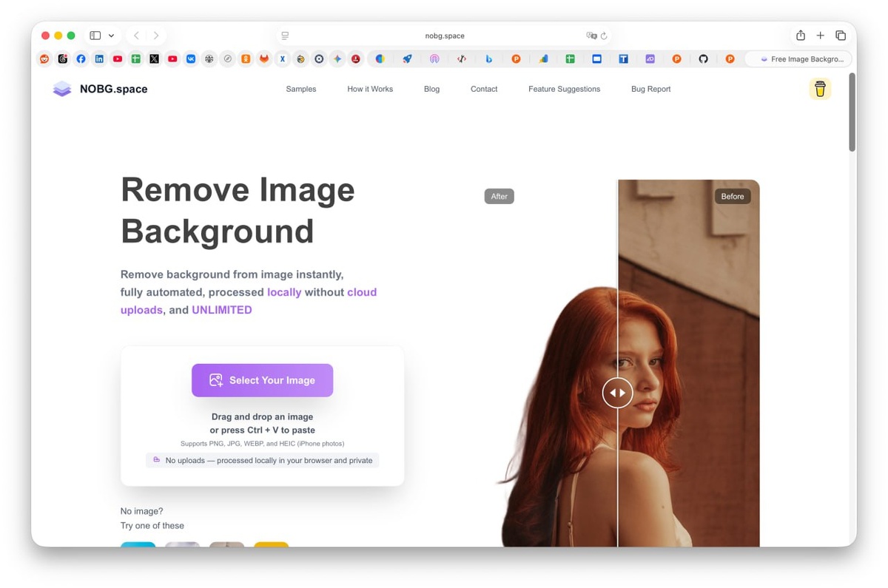Open the Facebook bookmark icon
Image resolution: width=888 pixels, height=588 pixels.
pyautogui.click(x=81, y=58)
